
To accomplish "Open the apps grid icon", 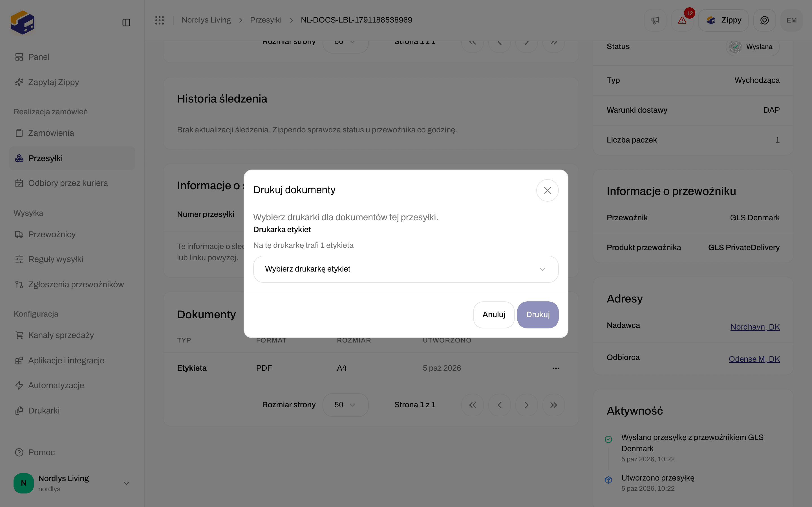I will click(x=160, y=20).
